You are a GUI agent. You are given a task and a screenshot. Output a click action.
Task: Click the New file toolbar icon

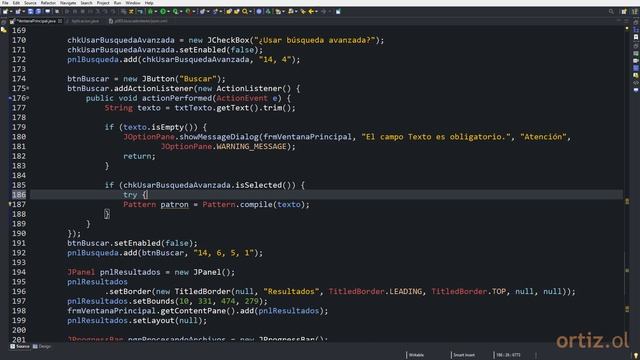point(5,11)
